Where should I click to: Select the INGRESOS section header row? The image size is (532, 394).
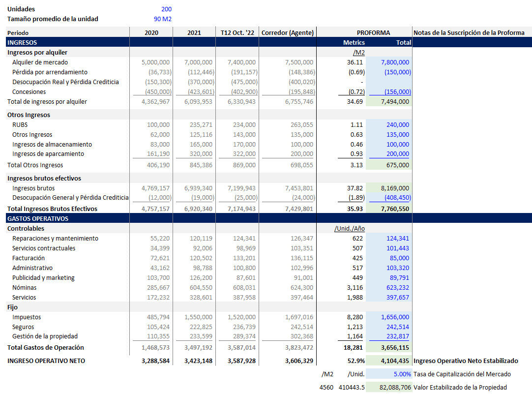[22, 43]
